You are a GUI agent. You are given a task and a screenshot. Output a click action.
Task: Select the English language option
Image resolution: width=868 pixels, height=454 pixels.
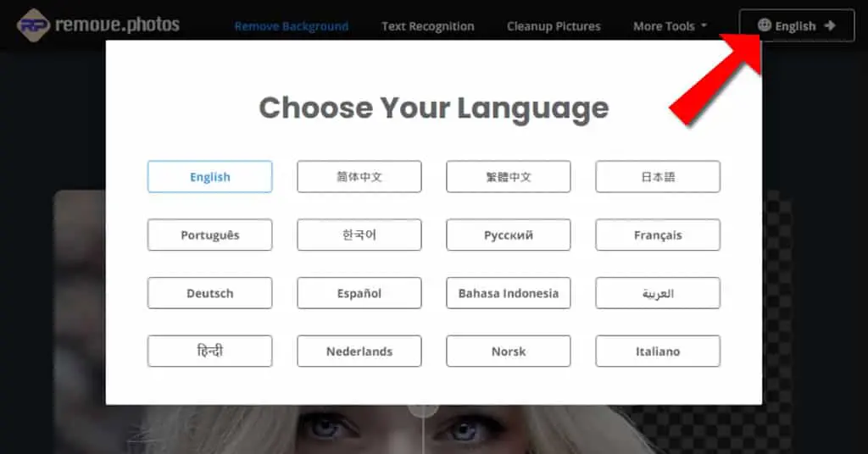(210, 177)
